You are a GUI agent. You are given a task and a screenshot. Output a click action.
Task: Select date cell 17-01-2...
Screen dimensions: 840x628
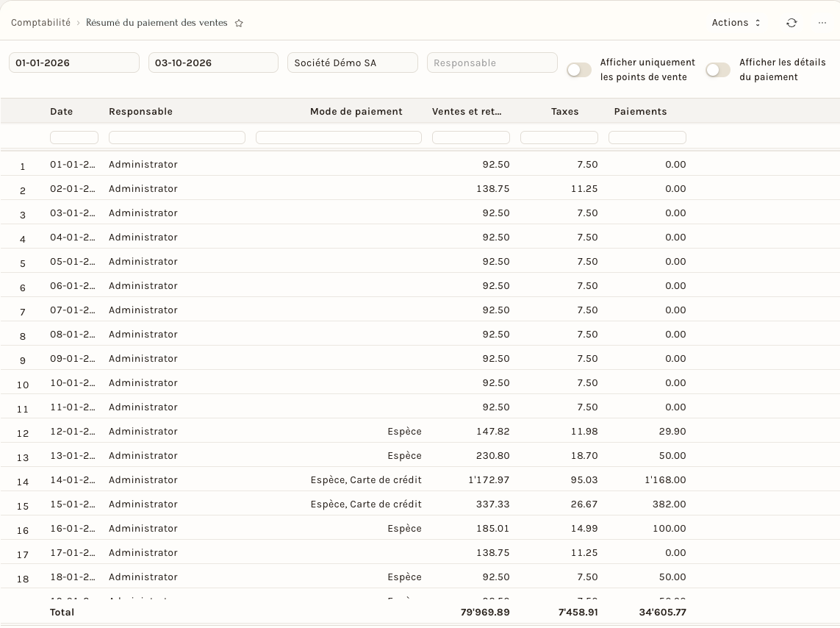click(72, 552)
